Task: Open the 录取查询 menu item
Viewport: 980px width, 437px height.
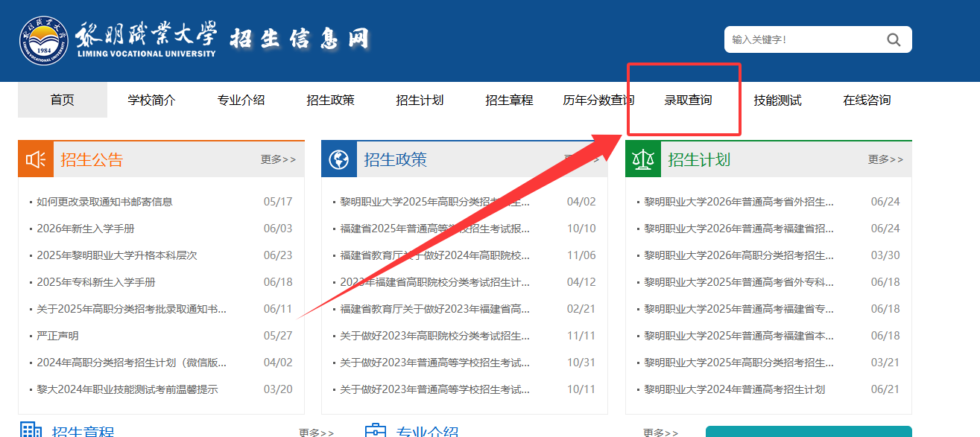Action: [688, 100]
